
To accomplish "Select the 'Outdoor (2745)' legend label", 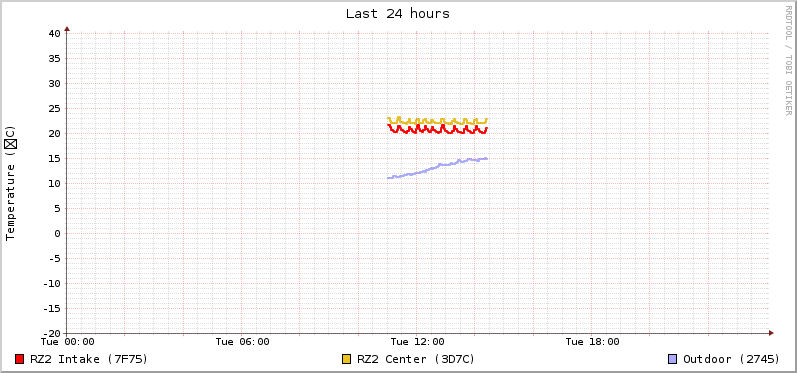I will point(731,359).
